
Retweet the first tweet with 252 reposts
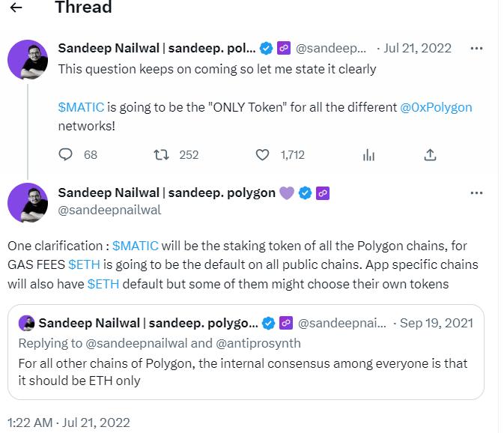pos(161,155)
